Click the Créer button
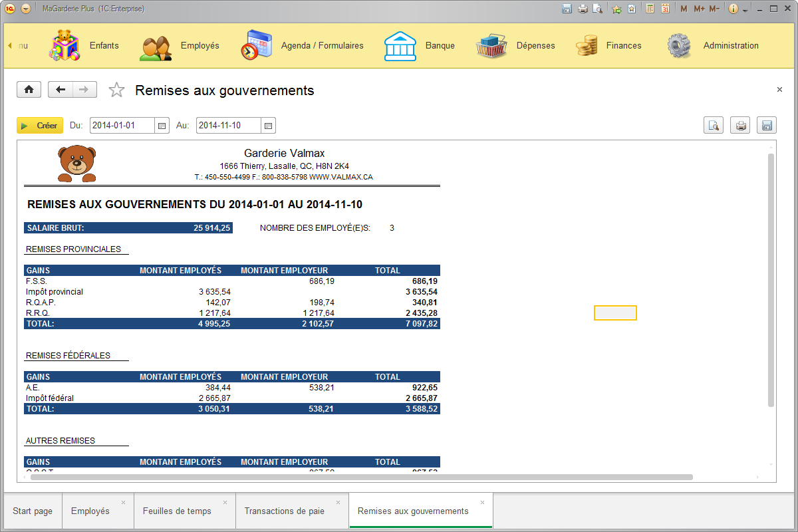Image resolution: width=798 pixels, height=532 pixels. pyautogui.click(x=40, y=125)
